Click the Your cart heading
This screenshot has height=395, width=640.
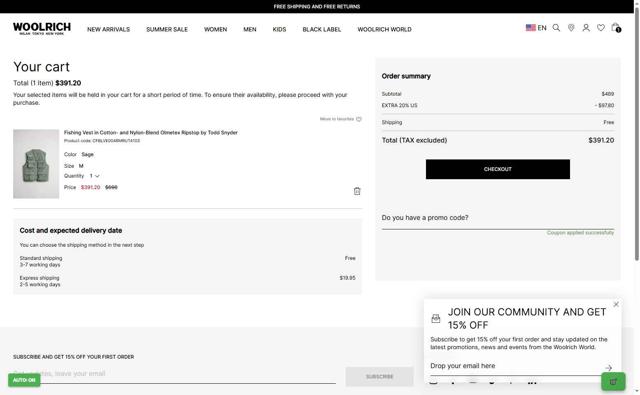tap(41, 67)
